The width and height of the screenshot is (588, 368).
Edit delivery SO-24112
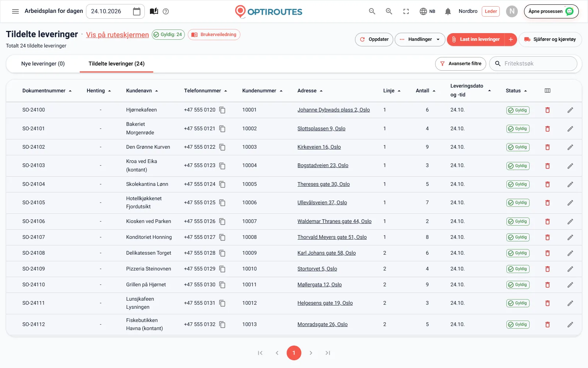click(570, 325)
